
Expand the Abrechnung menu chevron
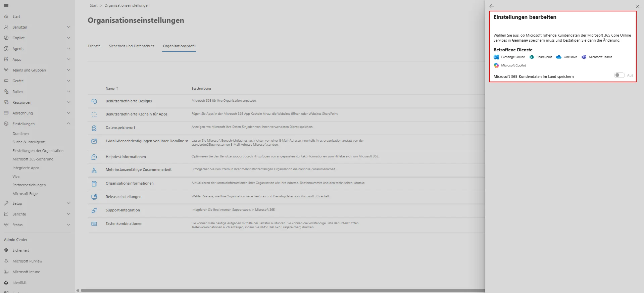[68, 113]
